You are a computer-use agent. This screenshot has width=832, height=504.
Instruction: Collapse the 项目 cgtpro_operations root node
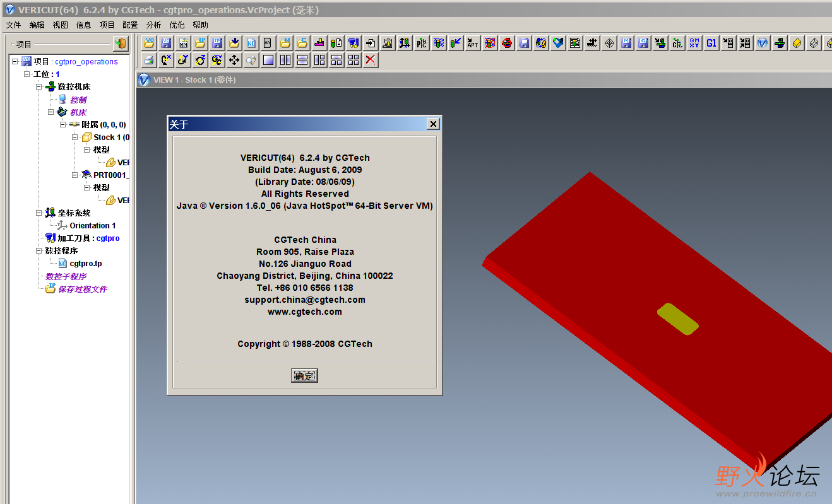[x=15, y=61]
